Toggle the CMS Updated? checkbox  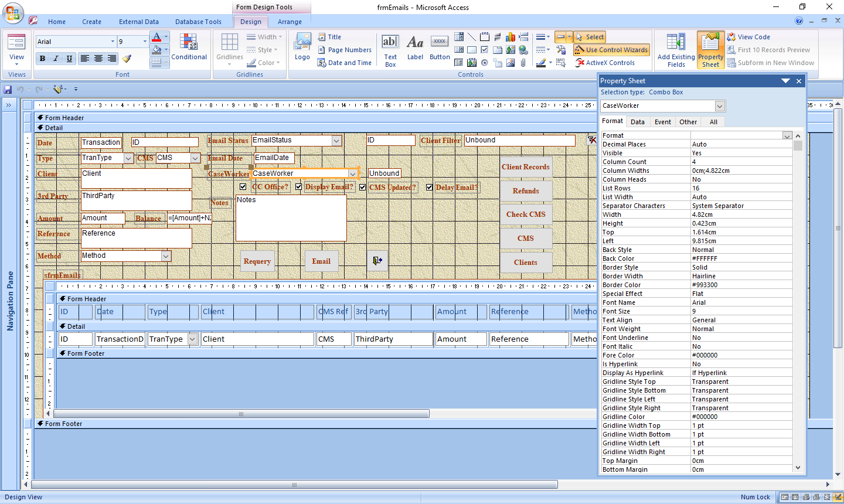point(363,187)
